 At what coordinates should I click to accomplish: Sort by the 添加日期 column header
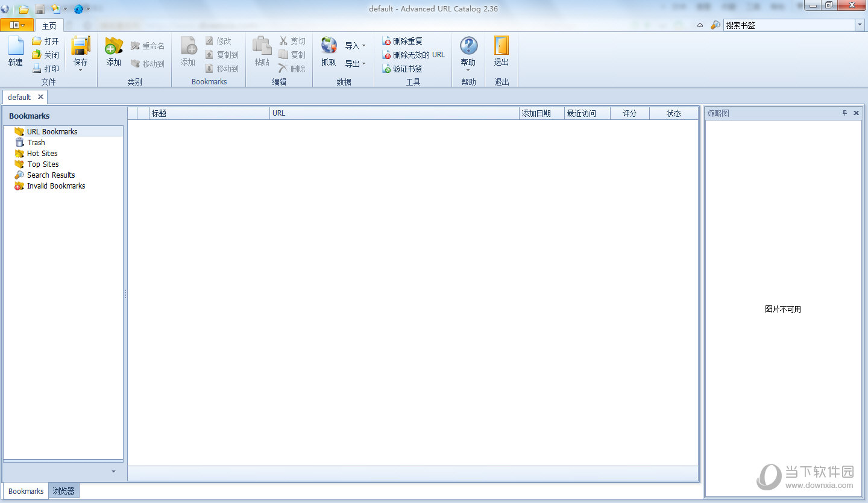pyautogui.click(x=542, y=113)
